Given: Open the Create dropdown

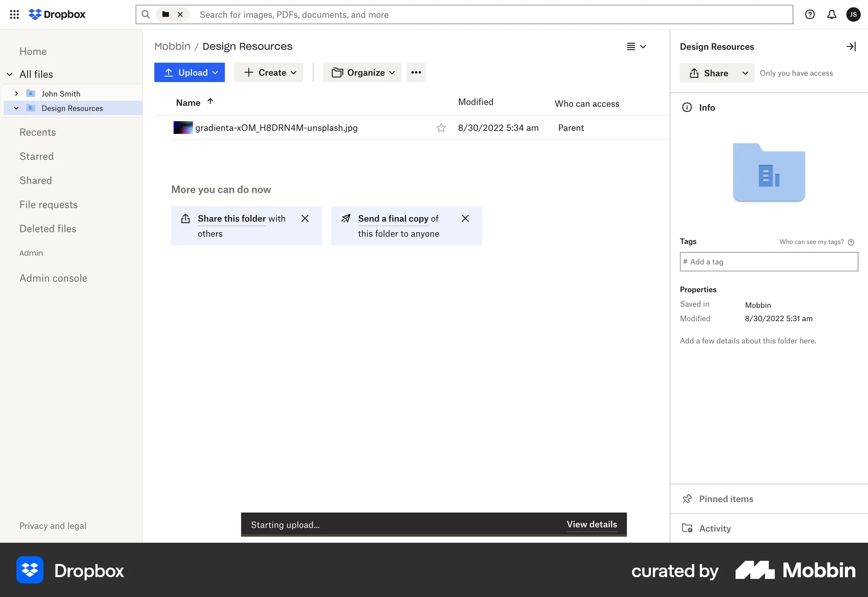Looking at the screenshot, I should pos(269,72).
